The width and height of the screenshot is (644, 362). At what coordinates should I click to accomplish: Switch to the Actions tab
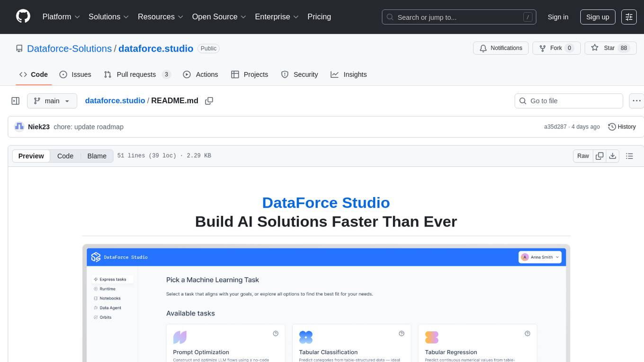(200, 74)
